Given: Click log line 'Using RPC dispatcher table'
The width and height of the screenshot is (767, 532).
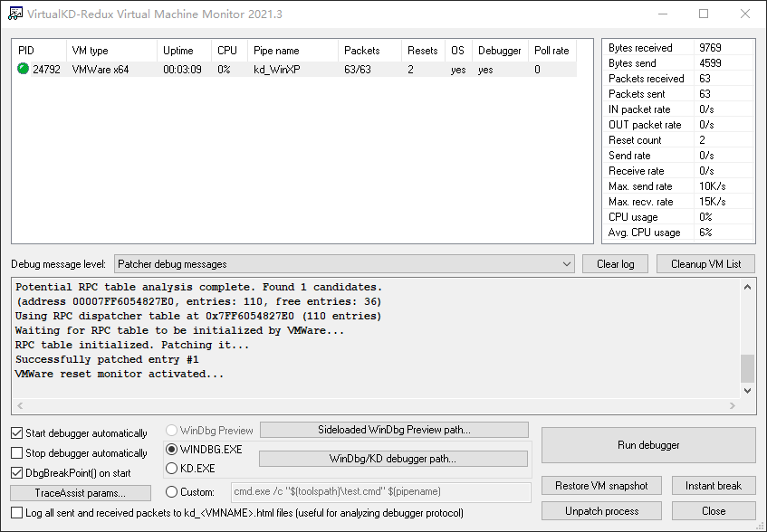Looking at the screenshot, I should click(198, 316).
